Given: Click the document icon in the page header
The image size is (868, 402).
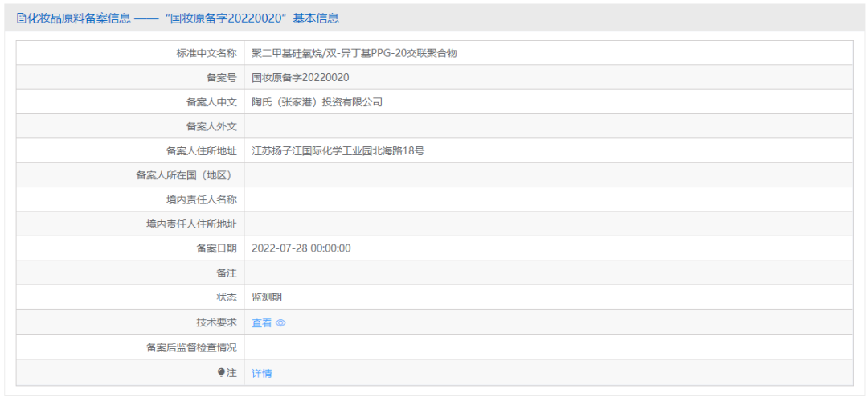Looking at the screenshot, I should tap(22, 18).
